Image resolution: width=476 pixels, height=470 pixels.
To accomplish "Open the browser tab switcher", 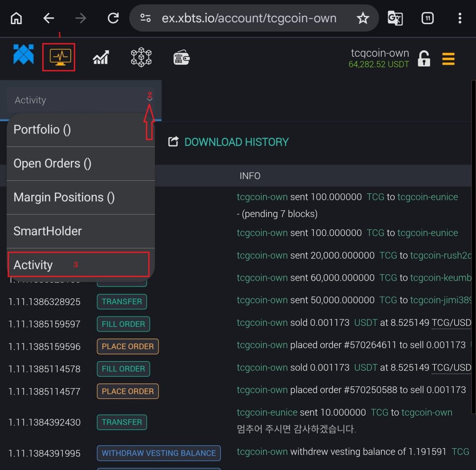I will tap(427, 18).
